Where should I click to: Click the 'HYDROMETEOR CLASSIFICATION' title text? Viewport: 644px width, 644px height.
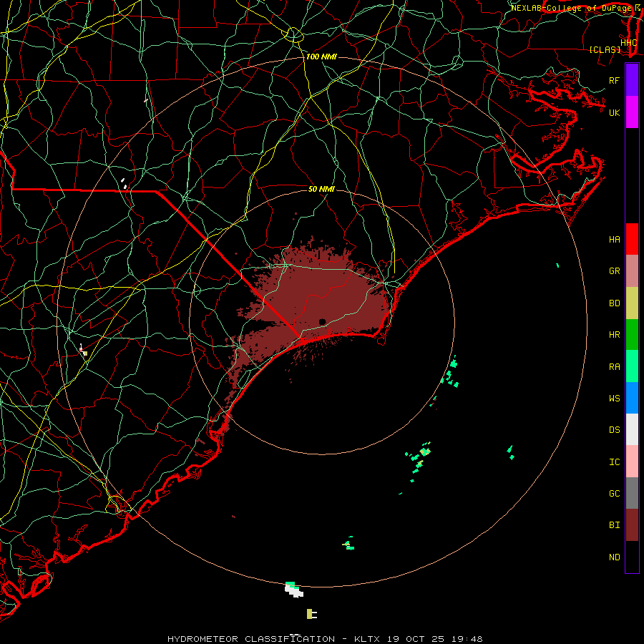(251, 639)
